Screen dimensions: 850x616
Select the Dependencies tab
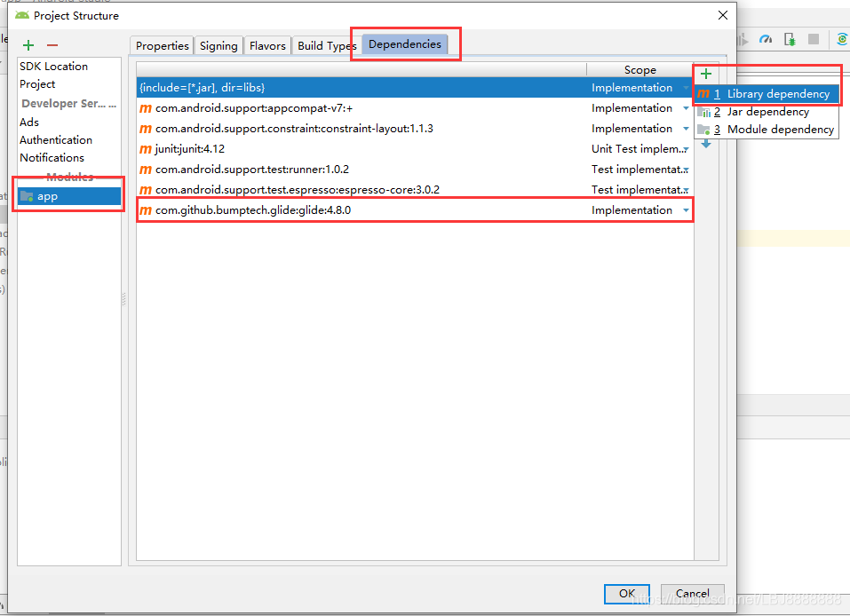[x=405, y=44]
